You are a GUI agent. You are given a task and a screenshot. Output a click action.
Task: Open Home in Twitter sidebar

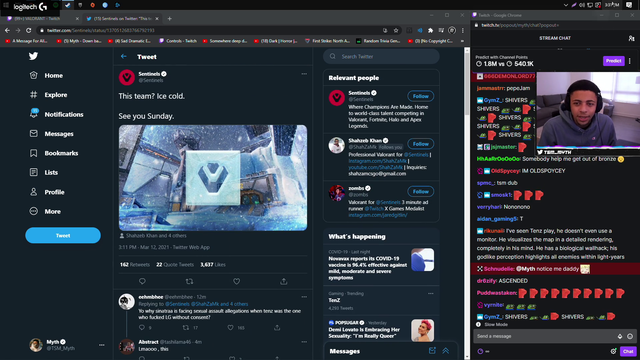pyautogui.click(x=46, y=76)
